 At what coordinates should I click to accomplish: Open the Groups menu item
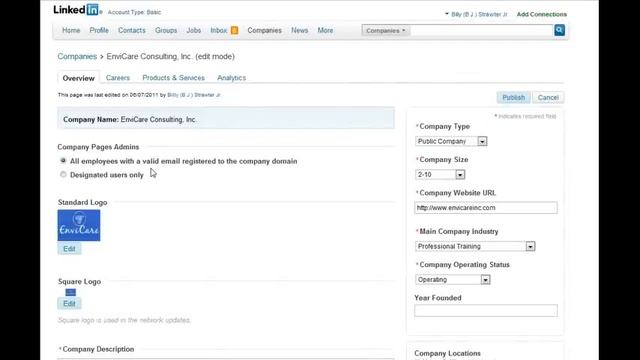coord(166,30)
